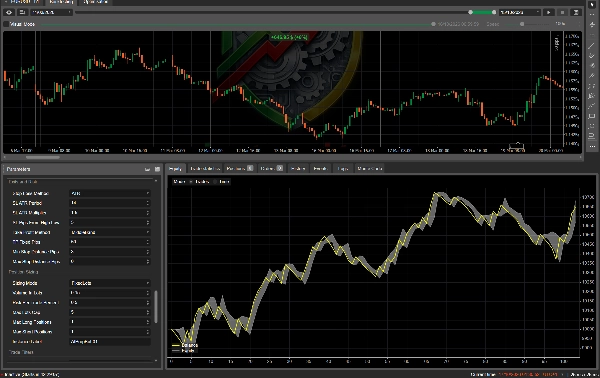This screenshot has width=600, height=378.
Task: Click first icon in Parameters panel header
Action: click(147, 169)
